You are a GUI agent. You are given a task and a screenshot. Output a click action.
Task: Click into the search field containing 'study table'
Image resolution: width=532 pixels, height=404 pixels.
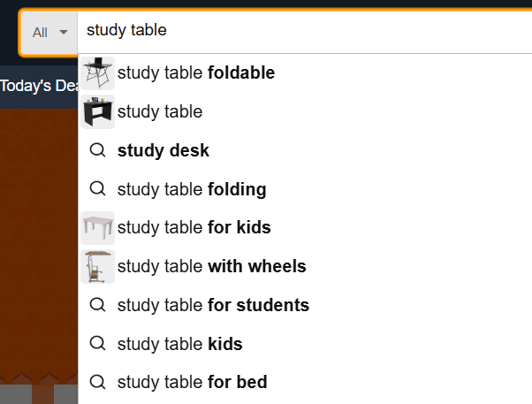click(300, 30)
